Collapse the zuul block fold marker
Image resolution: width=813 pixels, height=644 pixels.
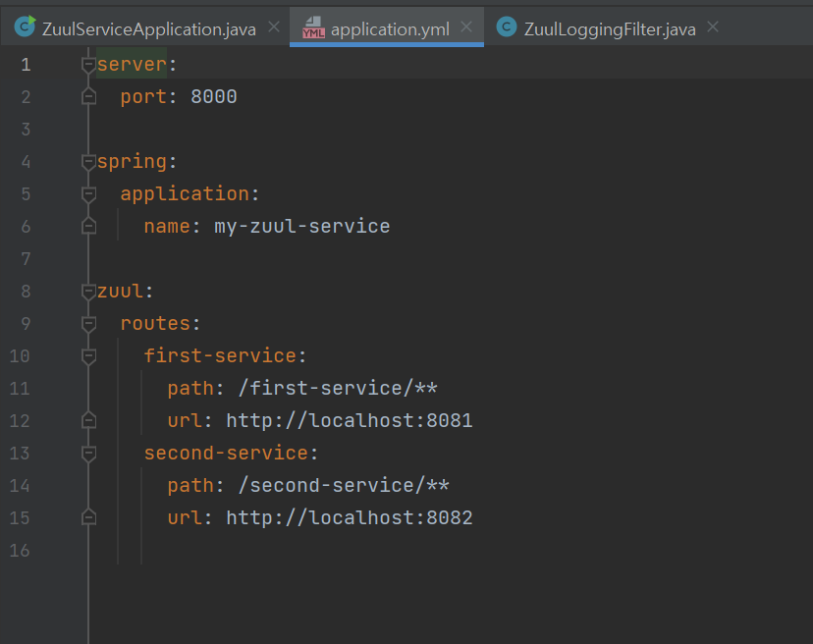coord(88,292)
